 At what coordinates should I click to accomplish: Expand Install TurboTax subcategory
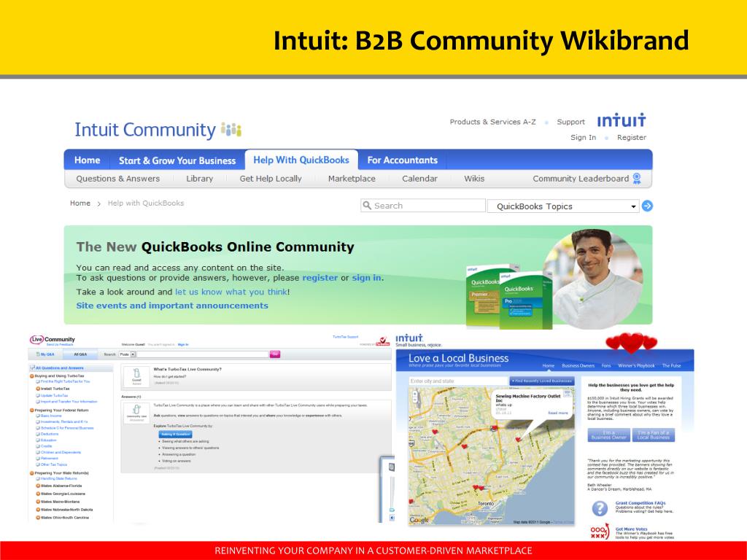click(x=38, y=389)
